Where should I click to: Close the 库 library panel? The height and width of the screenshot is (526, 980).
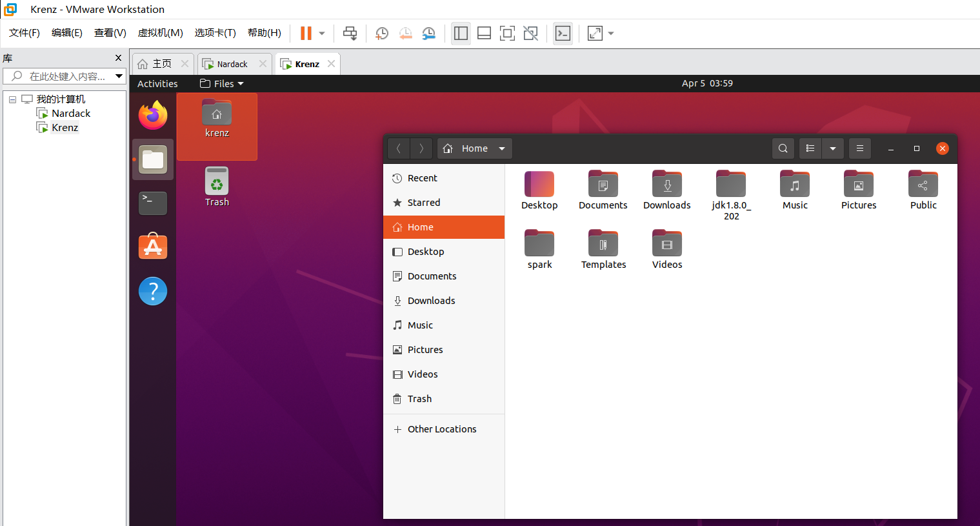click(118, 58)
